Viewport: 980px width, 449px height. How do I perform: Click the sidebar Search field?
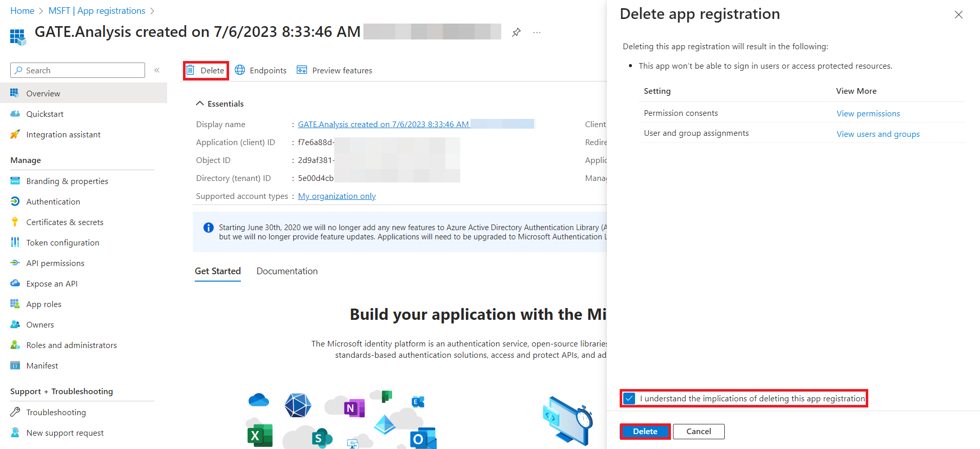[78, 70]
